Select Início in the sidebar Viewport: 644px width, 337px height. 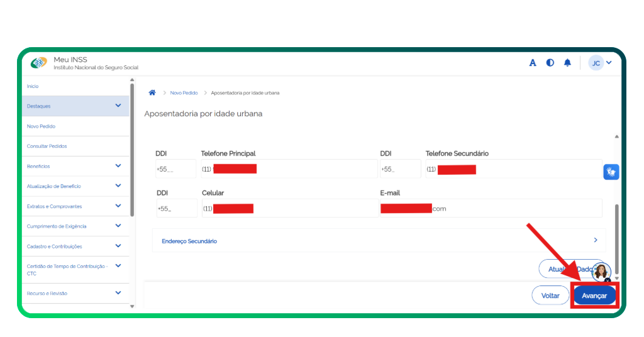[x=33, y=86]
